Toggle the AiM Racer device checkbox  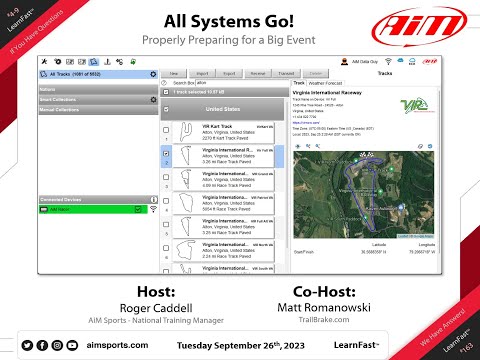coord(138,209)
